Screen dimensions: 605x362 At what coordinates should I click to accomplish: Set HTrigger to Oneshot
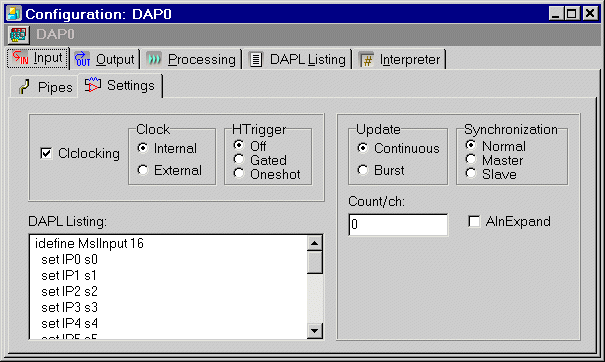[239, 173]
